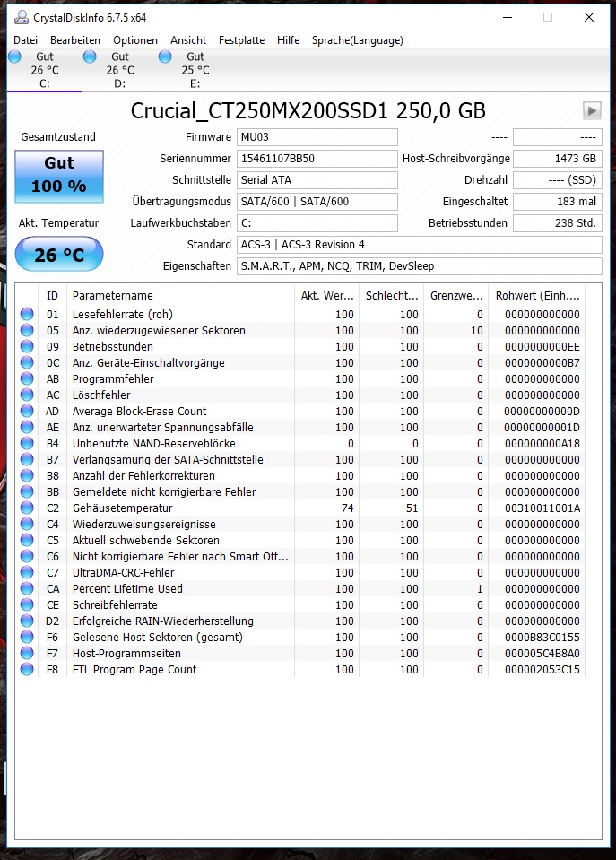Open the Ansicht menu
Viewport: 616px width, 860px height.
tap(188, 40)
